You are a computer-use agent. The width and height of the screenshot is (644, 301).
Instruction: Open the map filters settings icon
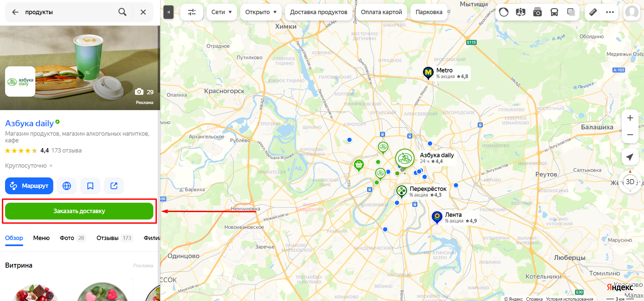pos(192,12)
